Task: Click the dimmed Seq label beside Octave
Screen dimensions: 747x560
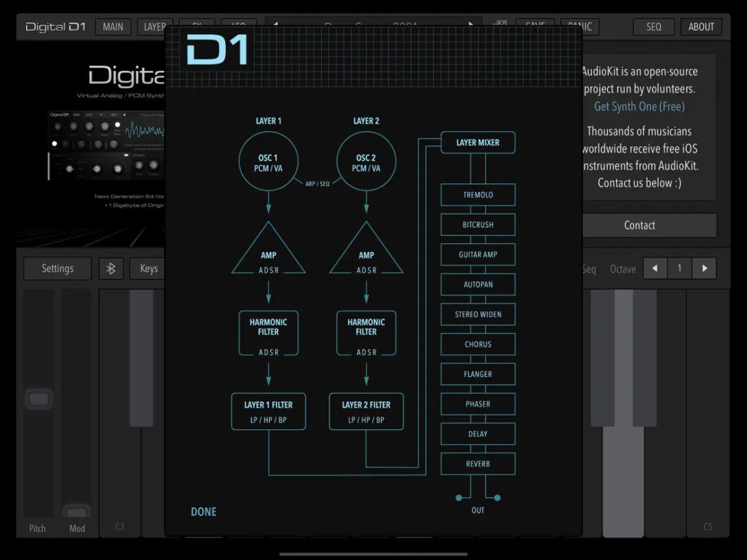Action: [589, 269]
